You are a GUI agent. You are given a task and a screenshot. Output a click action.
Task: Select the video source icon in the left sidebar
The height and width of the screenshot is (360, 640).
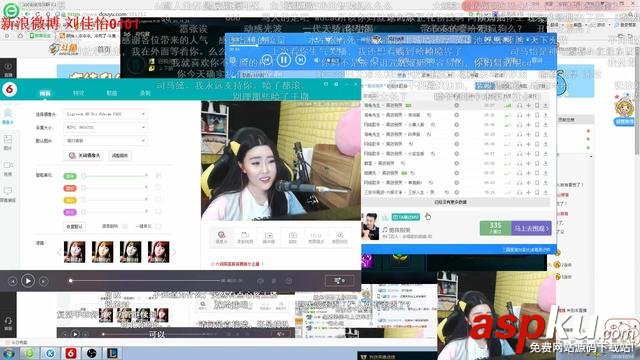[x=8, y=168]
